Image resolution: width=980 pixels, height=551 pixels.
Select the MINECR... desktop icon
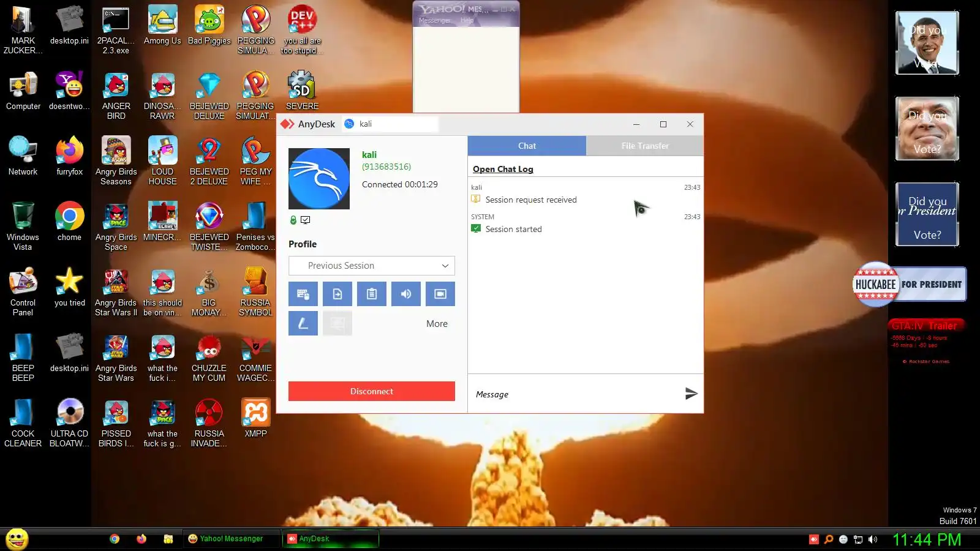(x=162, y=222)
